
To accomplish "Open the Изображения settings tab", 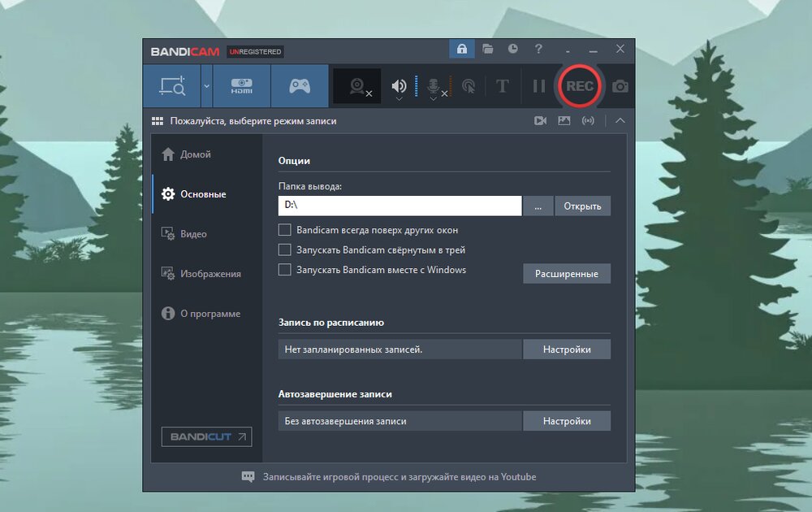I will tap(206, 274).
